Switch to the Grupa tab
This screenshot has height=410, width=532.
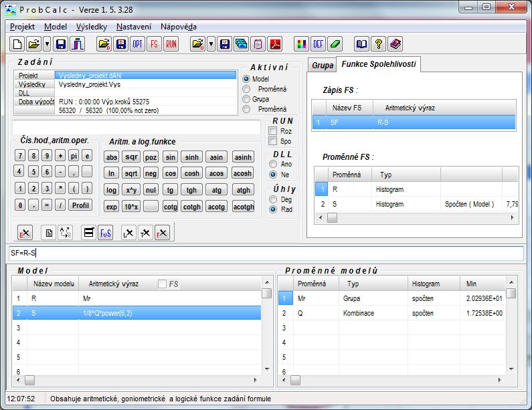(x=323, y=66)
